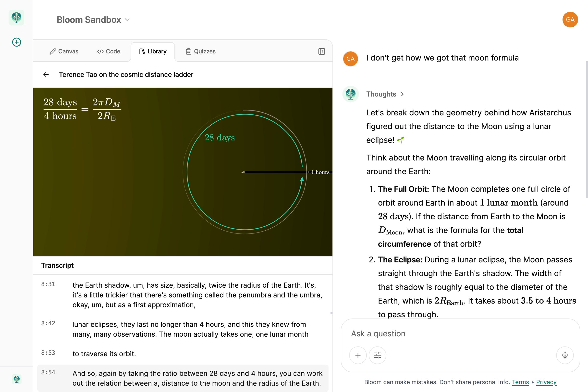Select highlighted transcript line at 8:54

[183, 378]
